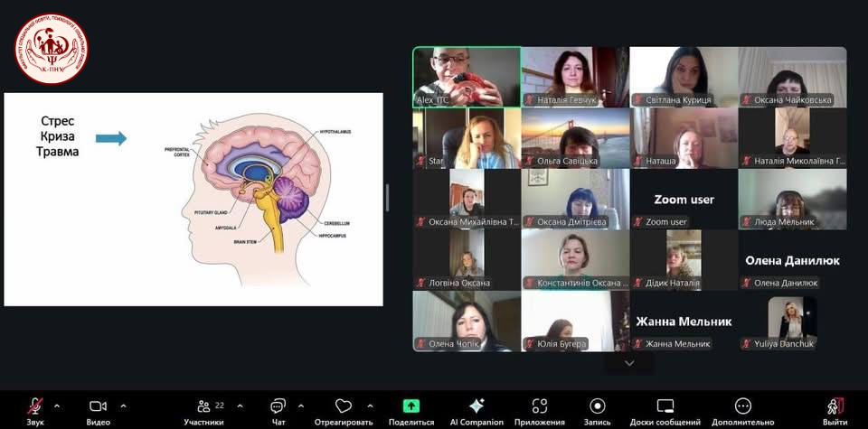Select the Zoom user participant tile
This screenshot has width=868, height=429.
coord(684,199)
